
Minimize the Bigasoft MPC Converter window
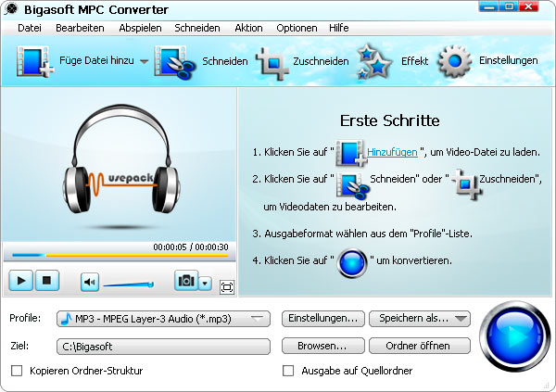(488, 6)
